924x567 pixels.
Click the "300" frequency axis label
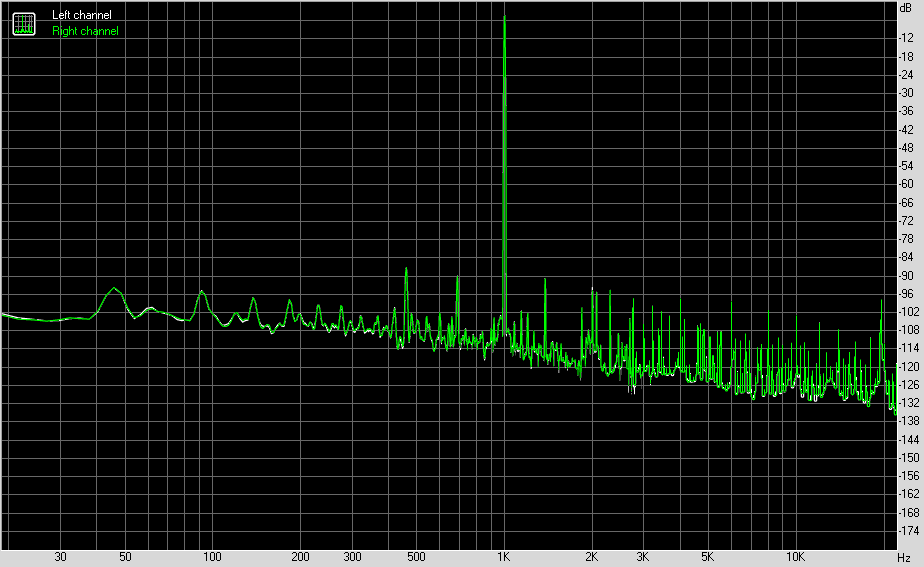pos(352,556)
